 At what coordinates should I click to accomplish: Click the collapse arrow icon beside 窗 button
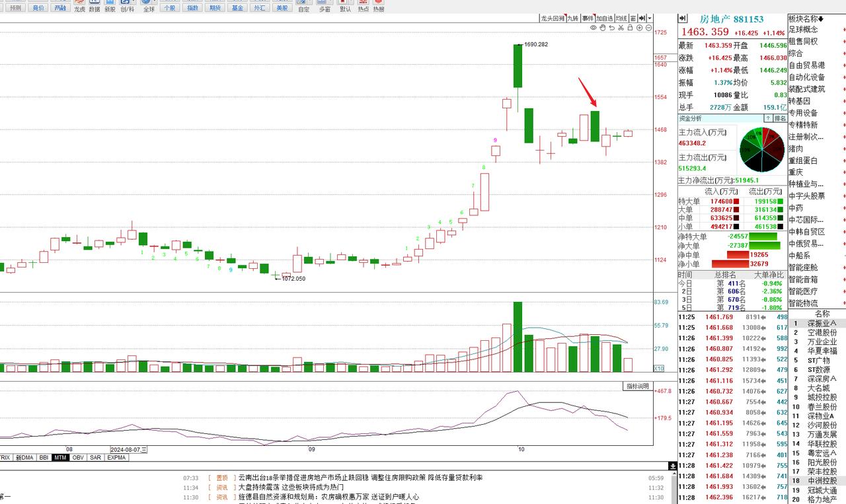pyautogui.click(x=642, y=18)
